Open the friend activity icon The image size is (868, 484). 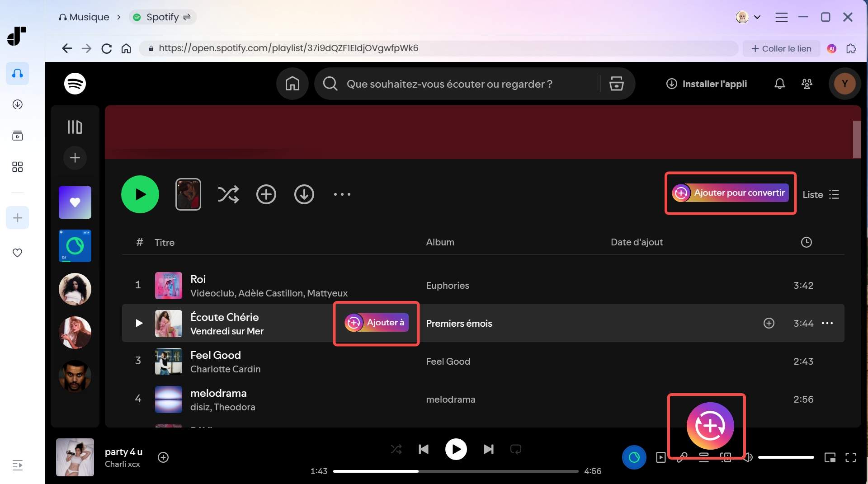(807, 84)
